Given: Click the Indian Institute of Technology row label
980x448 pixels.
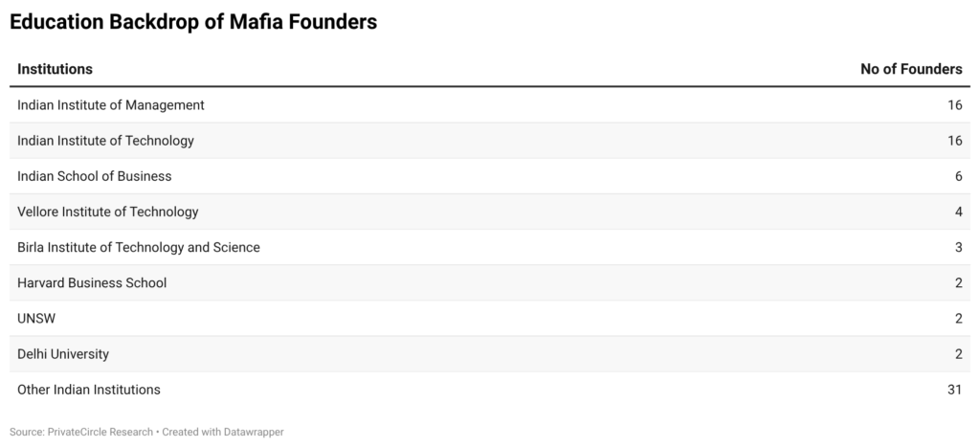Looking at the screenshot, I should [105, 141].
